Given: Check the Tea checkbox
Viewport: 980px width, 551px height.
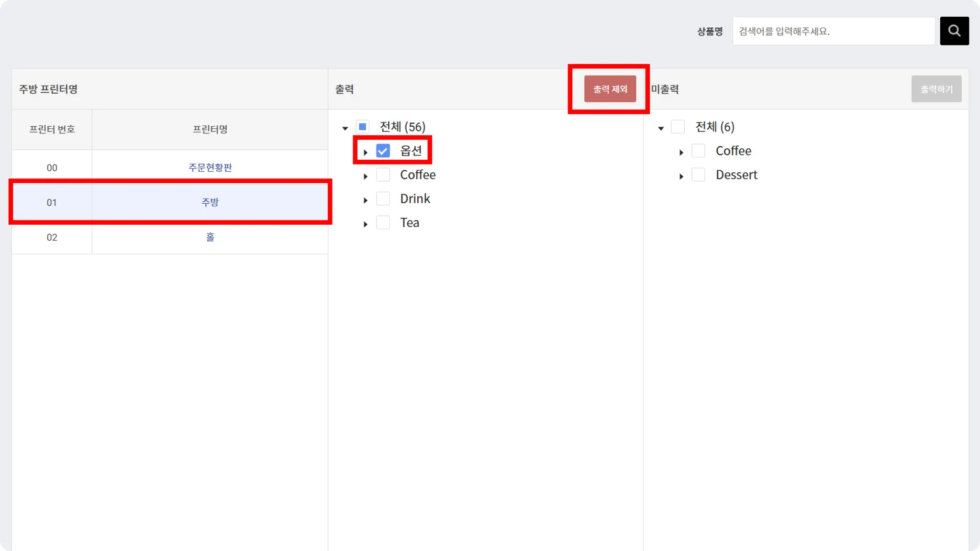Looking at the screenshot, I should [383, 223].
